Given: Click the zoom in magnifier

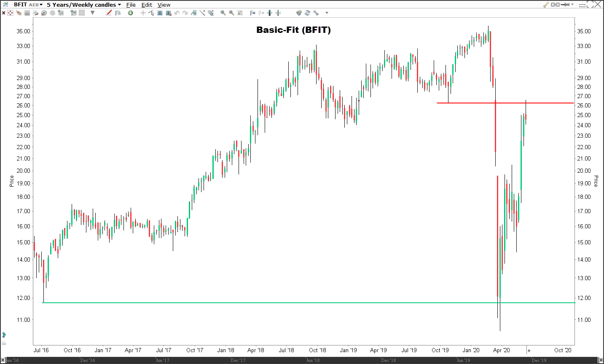Looking at the screenshot, I should [x=223, y=13].
